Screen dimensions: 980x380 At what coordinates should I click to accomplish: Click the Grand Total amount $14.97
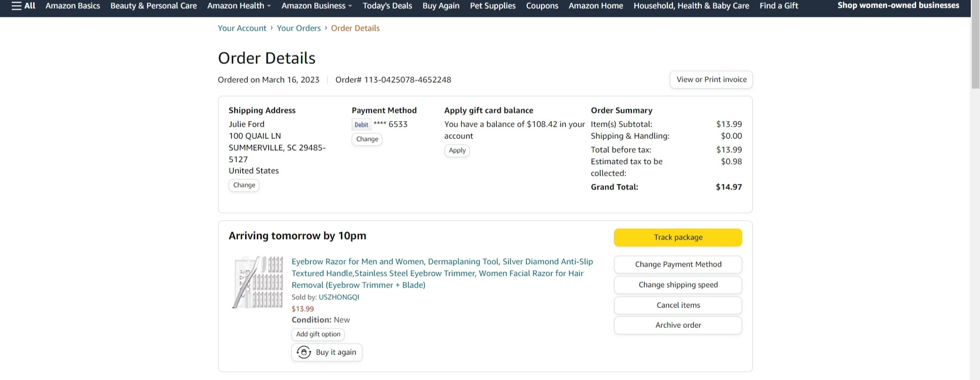729,187
